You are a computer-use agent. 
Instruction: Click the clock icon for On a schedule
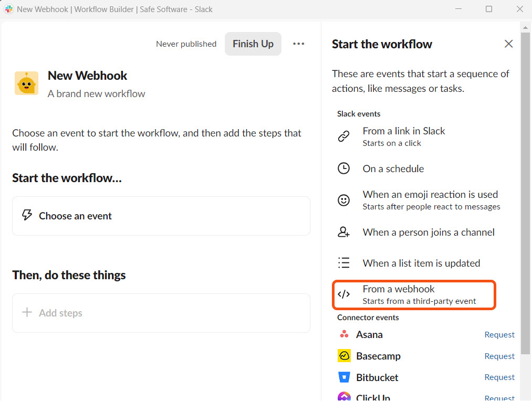343,168
